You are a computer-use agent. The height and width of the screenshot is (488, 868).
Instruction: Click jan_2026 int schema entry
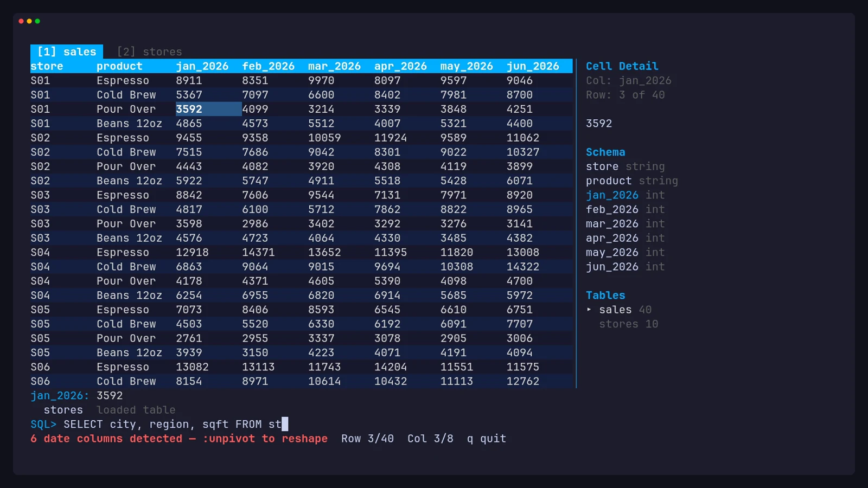tap(625, 195)
